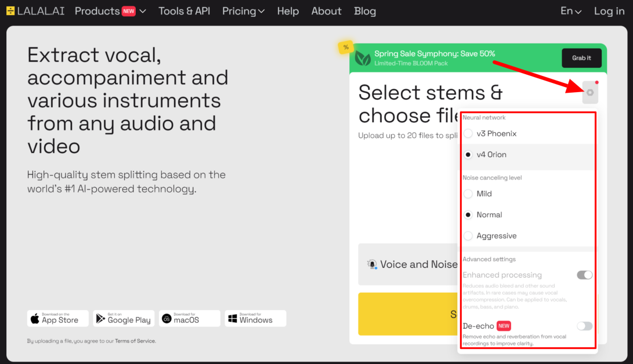Image resolution: width=633 pixels, height=364 pixels.
Task: Go to the About page
Action: (326, 11)
